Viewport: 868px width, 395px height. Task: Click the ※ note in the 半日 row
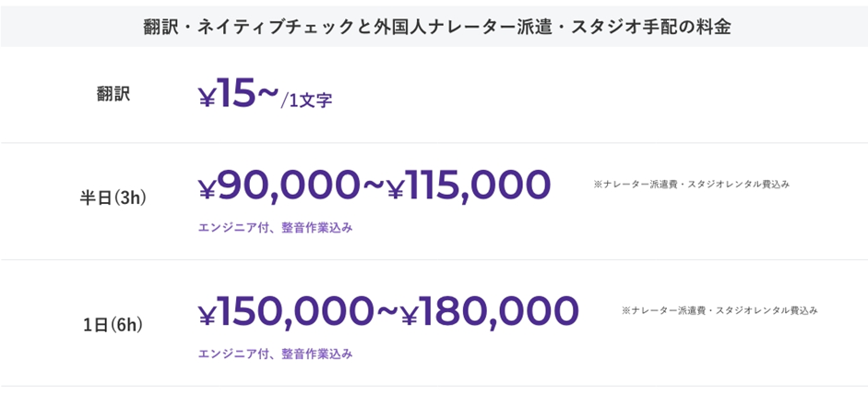(691, 185)
